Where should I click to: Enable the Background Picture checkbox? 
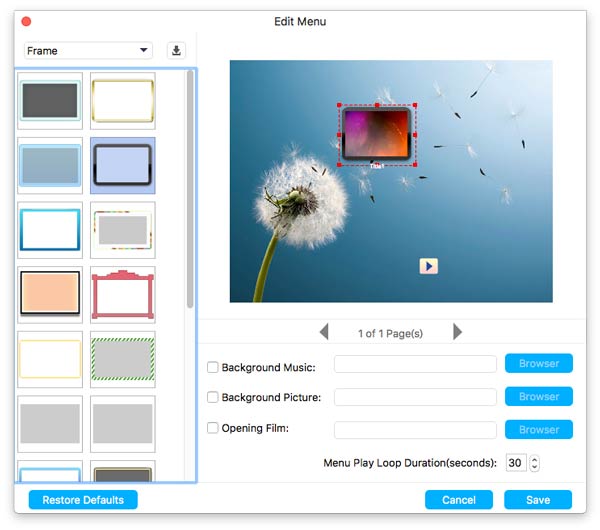(x=213, y=397)
